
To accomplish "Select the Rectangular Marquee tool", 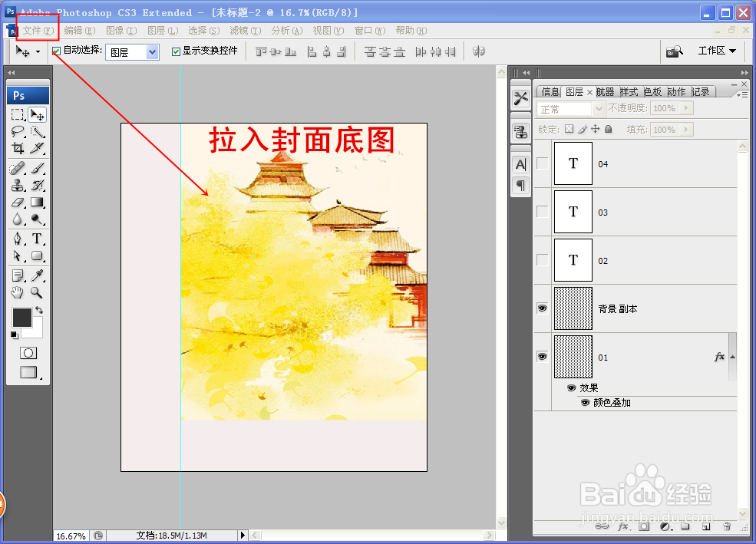I will coord(18,114).
